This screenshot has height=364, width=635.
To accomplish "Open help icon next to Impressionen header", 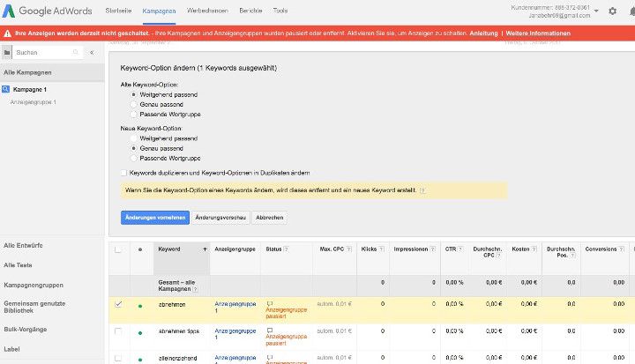I will point(432,249).
